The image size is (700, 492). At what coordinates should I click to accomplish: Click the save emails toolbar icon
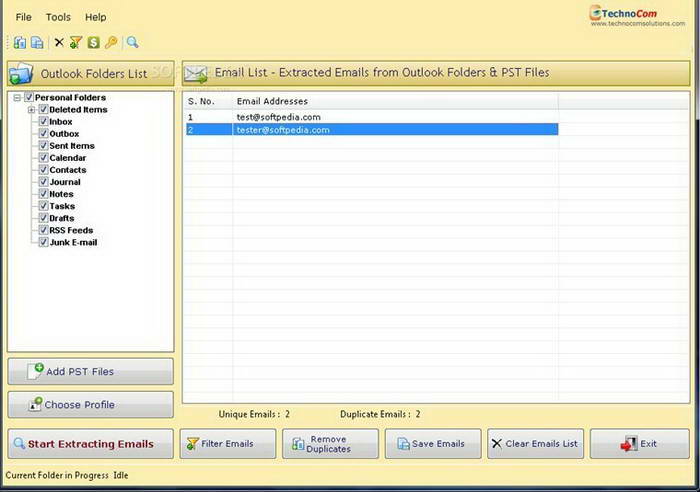click(x=38, y=42)
